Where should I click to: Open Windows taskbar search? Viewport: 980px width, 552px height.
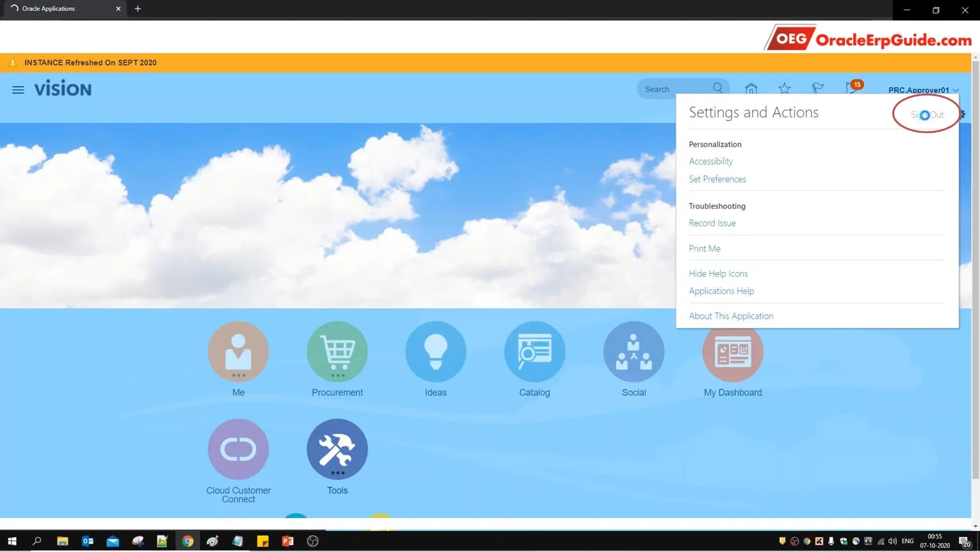pos(37,541)
